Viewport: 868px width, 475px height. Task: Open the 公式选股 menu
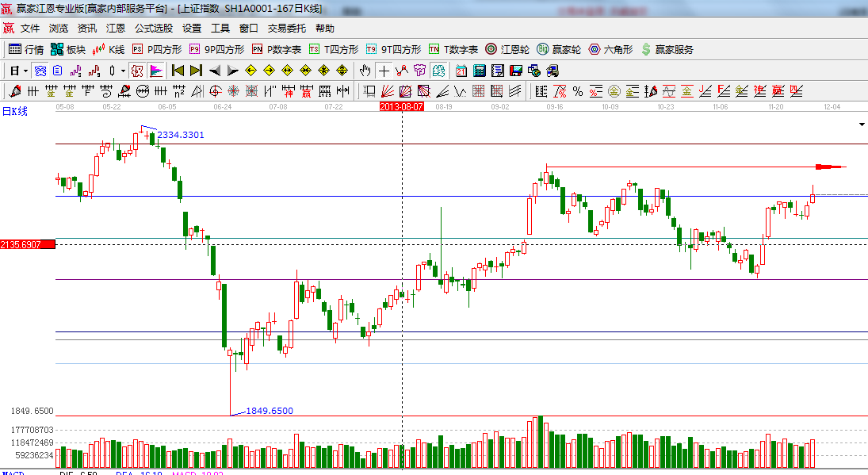[153, 28]
